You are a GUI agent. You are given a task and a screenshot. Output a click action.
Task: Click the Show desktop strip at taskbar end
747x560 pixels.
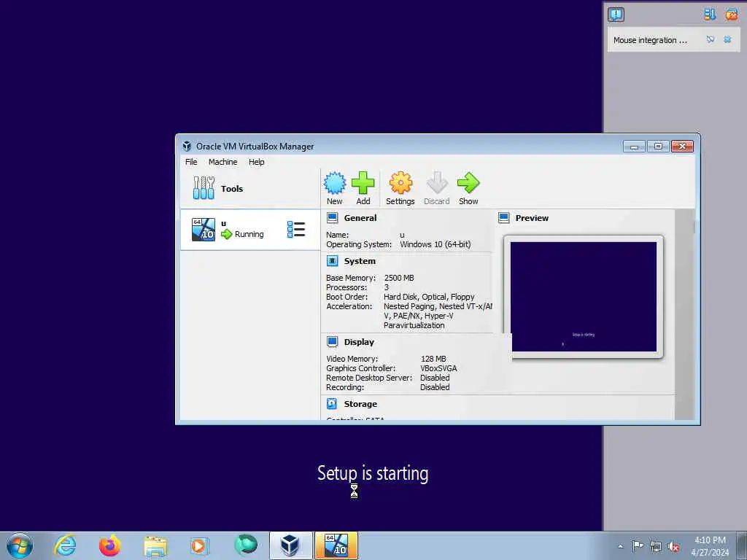coord(742,545)
